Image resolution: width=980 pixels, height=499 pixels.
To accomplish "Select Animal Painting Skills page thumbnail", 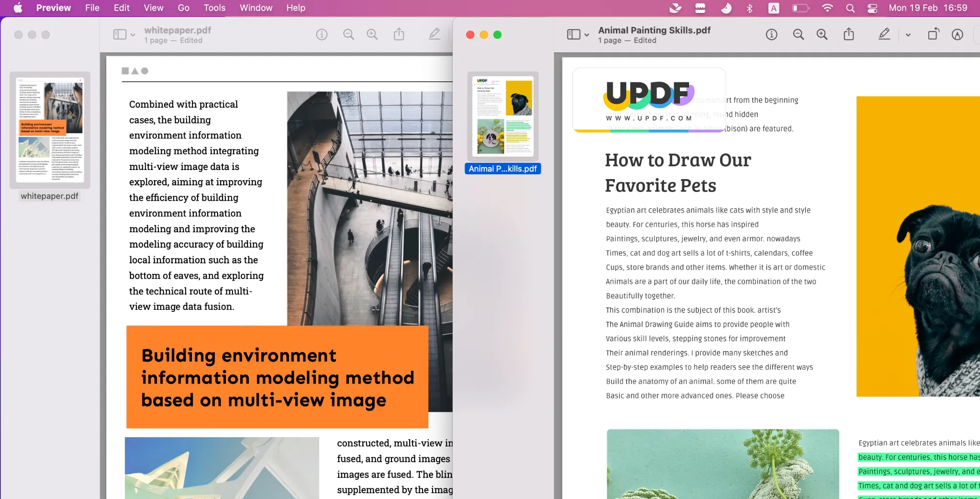I will click(502, 116).
